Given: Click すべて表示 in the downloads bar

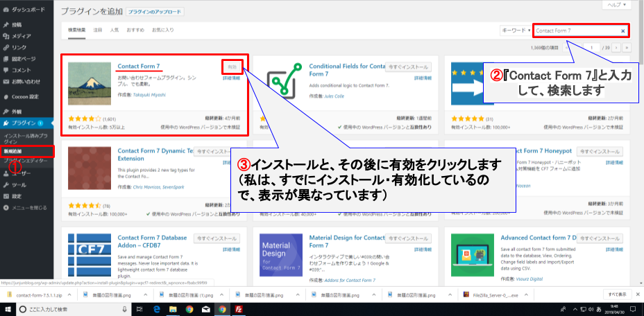Looking at the screenshot, I should click(x=618, y=295).
